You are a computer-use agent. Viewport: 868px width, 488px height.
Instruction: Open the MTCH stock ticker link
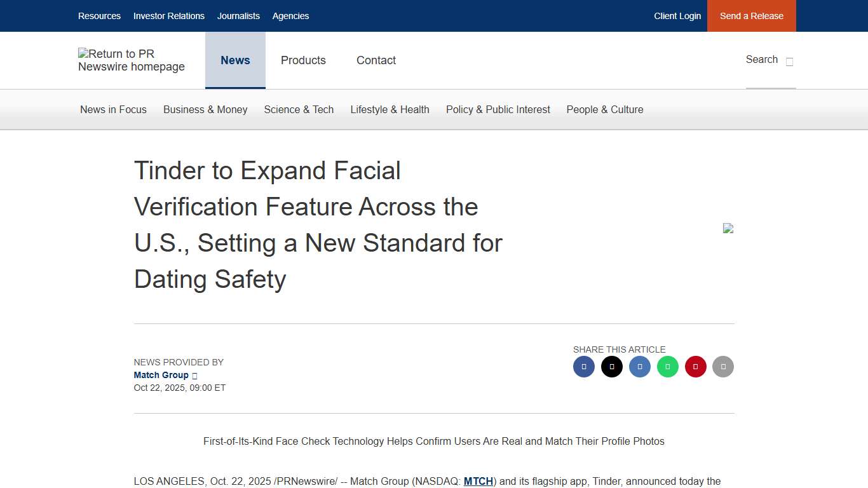(x=478, y=481)
